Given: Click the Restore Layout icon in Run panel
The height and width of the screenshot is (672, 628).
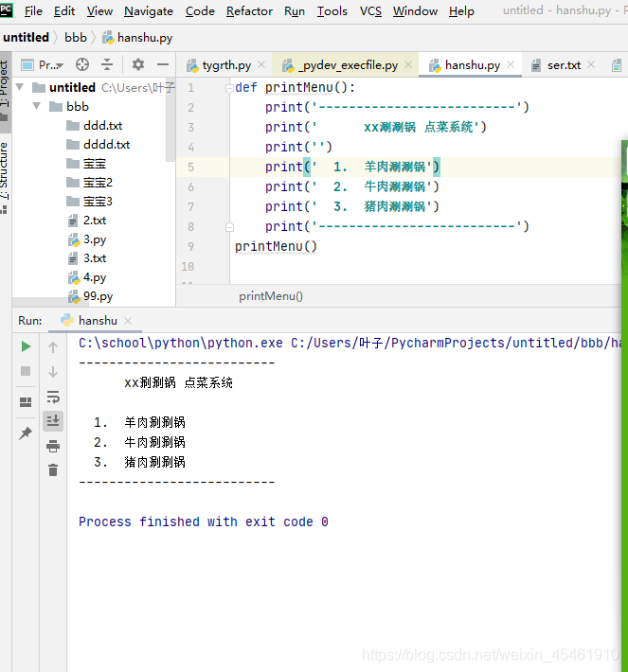Looking at the screenshot, I should [26, 402].
